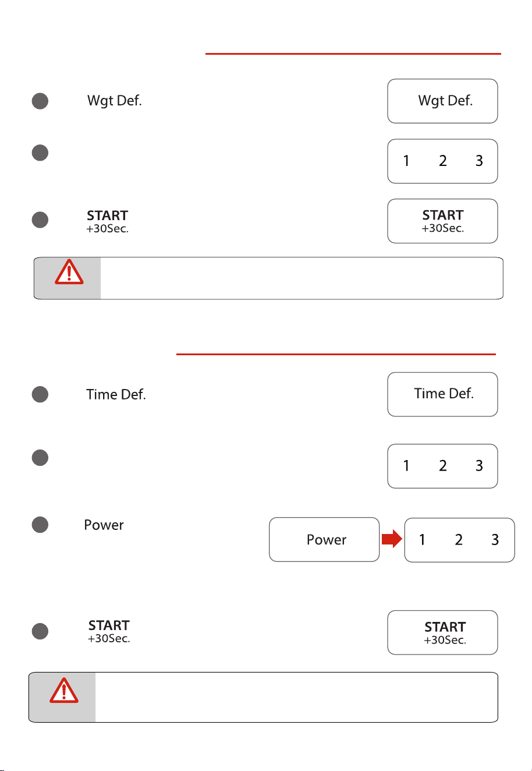Click the unboxed Power text label
The image size is (532, 771).
coord(104,525)
